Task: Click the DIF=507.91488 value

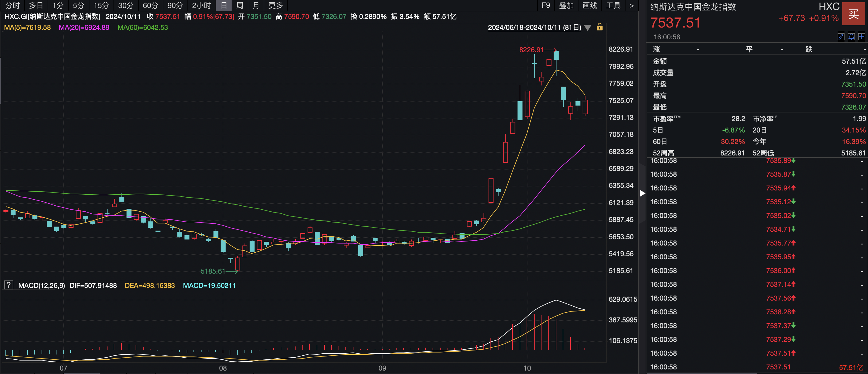Action: pyautogui.click(x=93, y=285)
